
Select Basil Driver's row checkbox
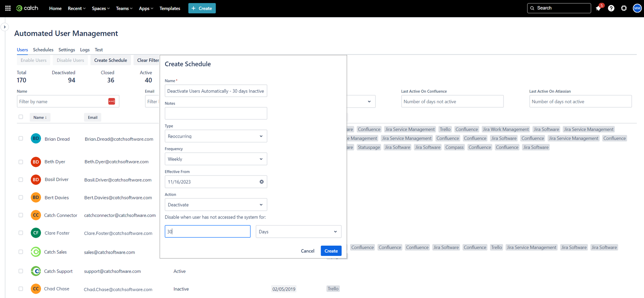click(21, 179)
